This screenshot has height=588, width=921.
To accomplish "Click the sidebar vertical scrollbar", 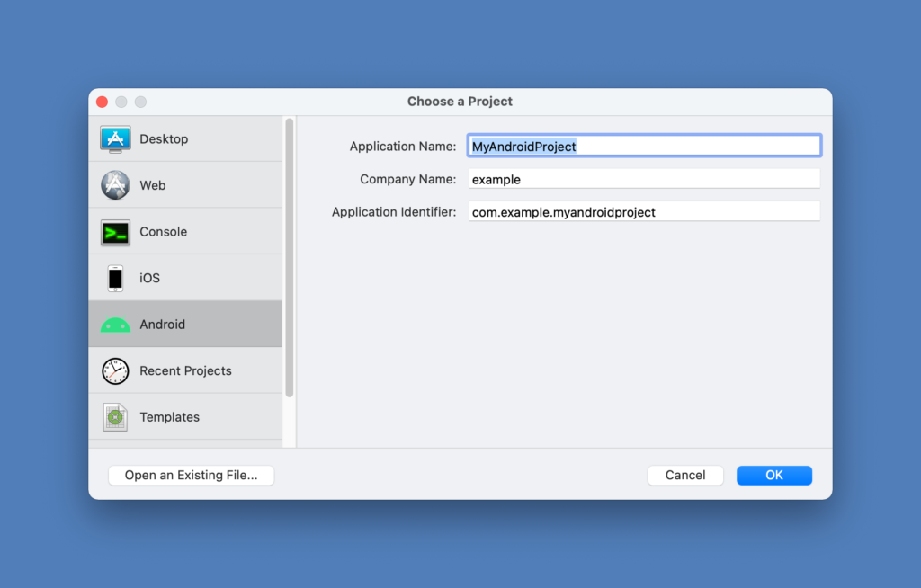I will 289,257.
